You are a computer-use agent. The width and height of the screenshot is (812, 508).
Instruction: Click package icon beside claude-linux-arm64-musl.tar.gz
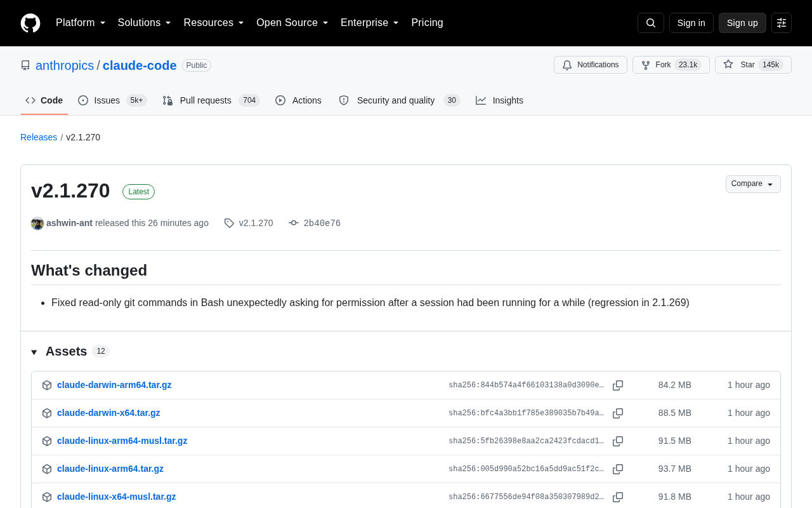click(x=47, y=441)
